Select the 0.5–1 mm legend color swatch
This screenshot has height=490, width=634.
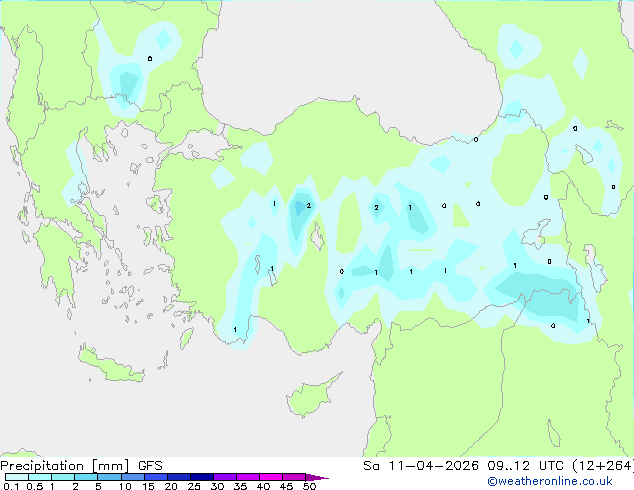pos(40,477)
